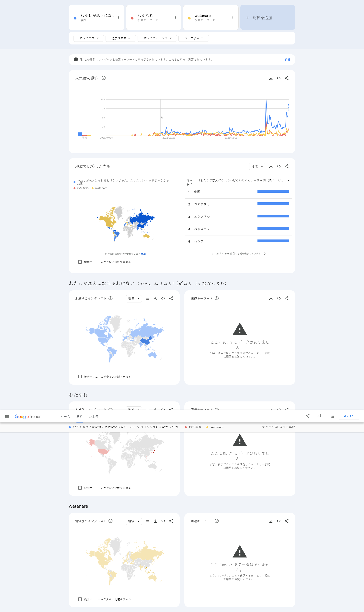Select region 中国 in the ranking
Image resolution: width=364 pixels, height=612 pixels.
pyautogui.click(x=238, y=192)
